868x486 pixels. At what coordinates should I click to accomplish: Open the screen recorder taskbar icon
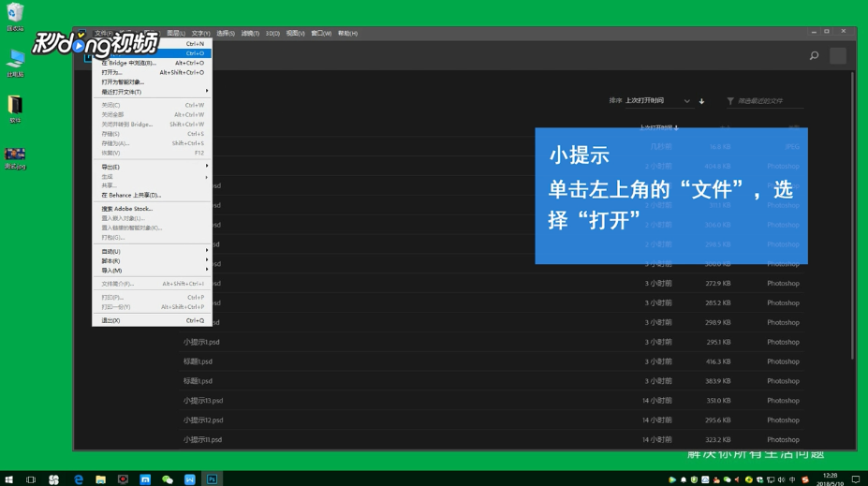coord(123,479)
